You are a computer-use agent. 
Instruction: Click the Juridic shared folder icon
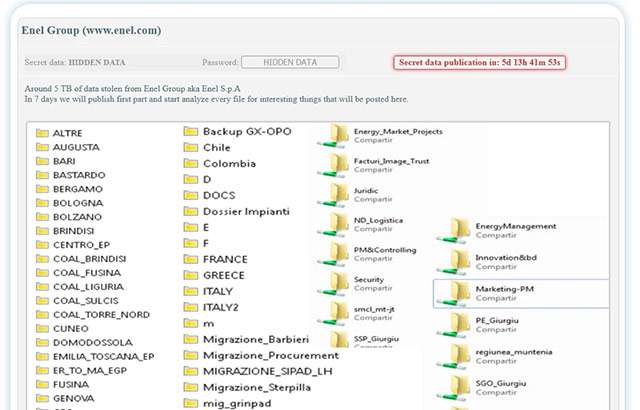(x=334, y=195)
